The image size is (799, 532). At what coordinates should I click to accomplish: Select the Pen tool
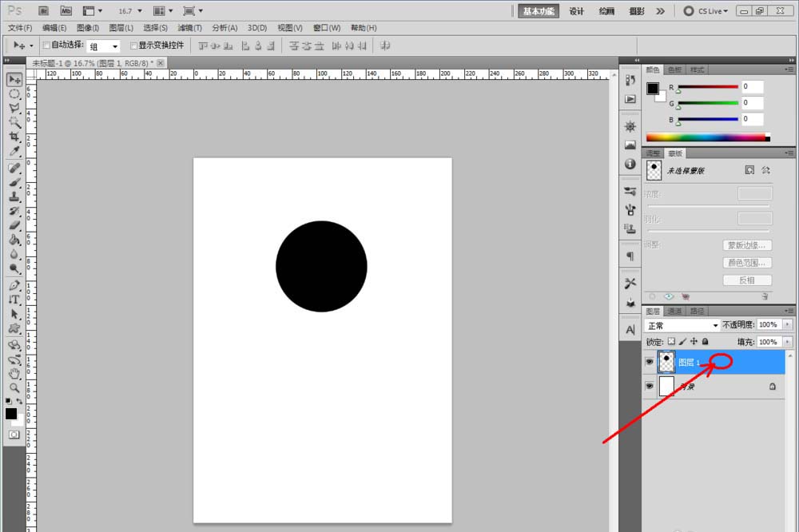[14, 285]
